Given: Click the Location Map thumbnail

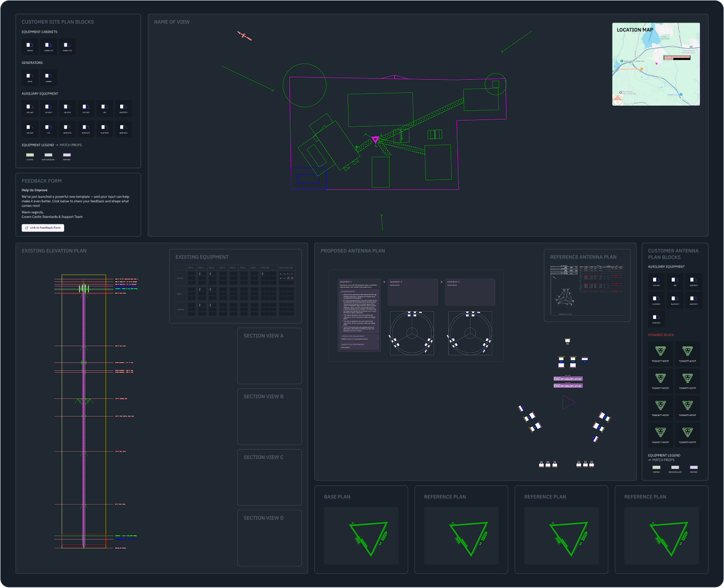Looking at the screenshot, I should pyautogui.click(x=656, y=64).
